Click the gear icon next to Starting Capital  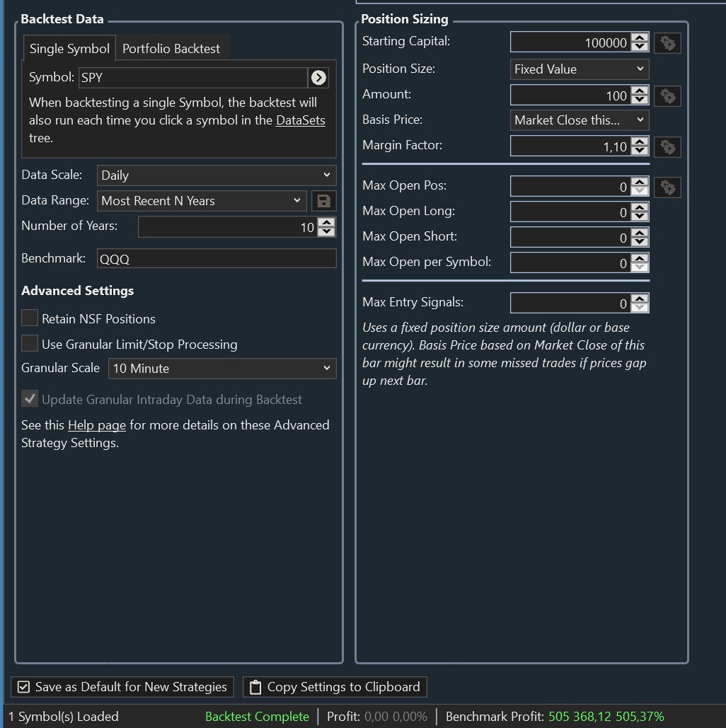[667, 43]
